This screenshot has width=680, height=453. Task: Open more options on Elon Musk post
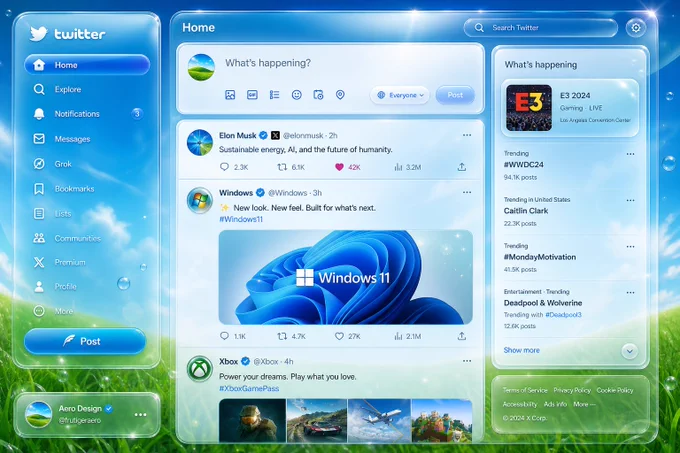[467, 135]
